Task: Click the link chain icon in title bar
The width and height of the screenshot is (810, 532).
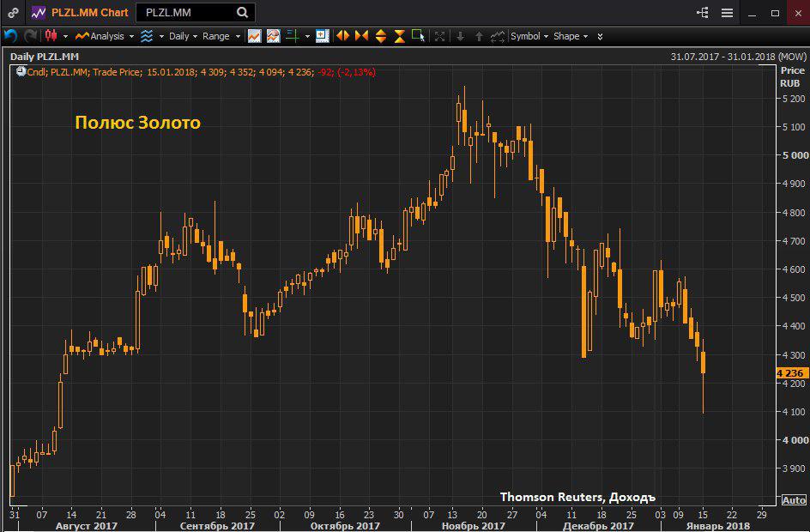Action: (x=13, y=13)
